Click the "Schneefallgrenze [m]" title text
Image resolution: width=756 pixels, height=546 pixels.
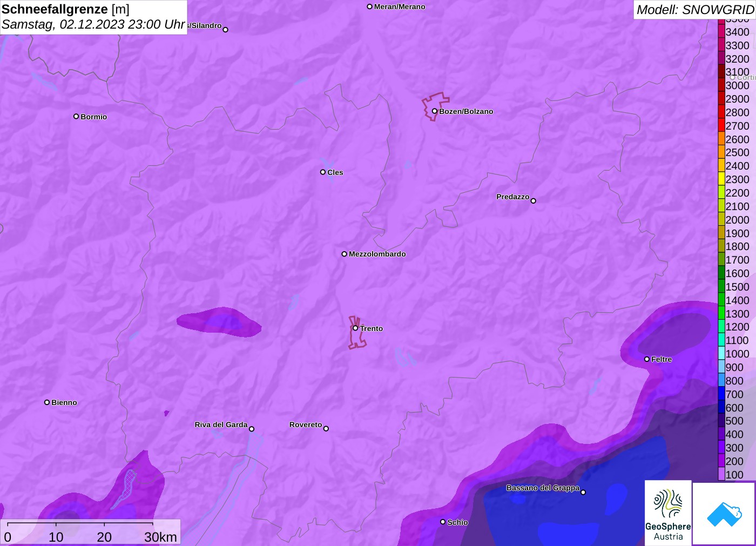click(65, 9)
